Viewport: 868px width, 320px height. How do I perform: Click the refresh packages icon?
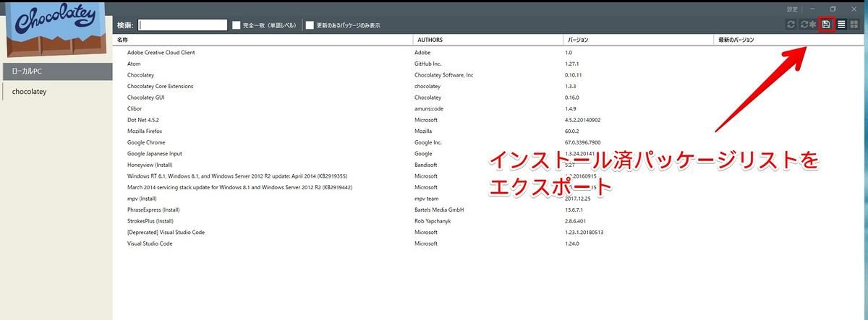792,25
